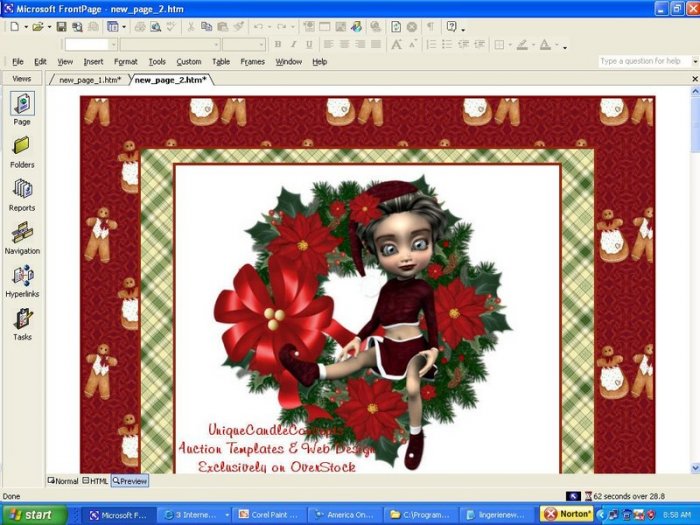Expand the New Page dropdown arrow
700x525 pixels.
26,27
